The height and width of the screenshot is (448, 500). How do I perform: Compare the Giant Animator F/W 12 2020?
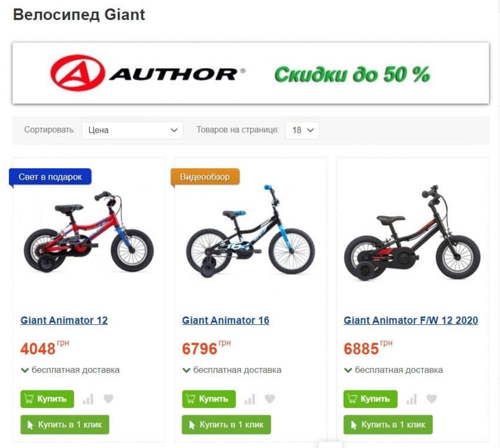pyautogui.click(x=411, y=399)
